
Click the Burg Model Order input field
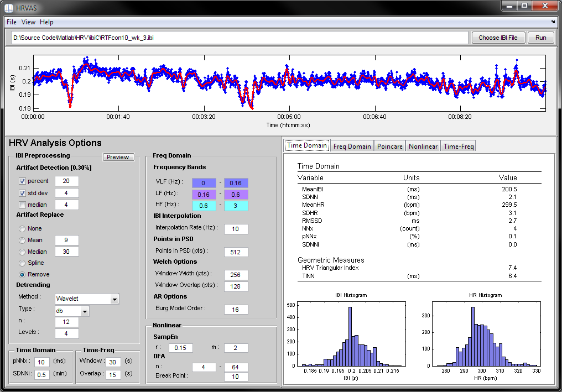pos(236,310)
